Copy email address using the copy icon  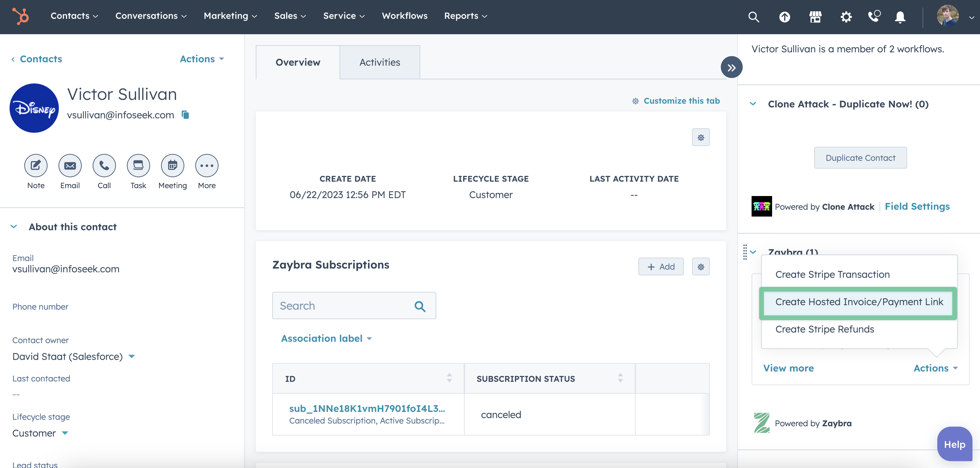[185, 115]
